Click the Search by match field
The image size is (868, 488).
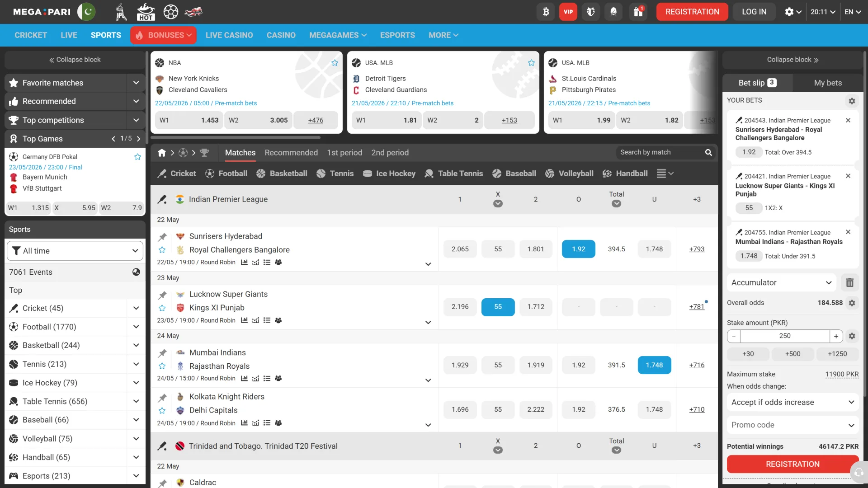tap(660, 152)
